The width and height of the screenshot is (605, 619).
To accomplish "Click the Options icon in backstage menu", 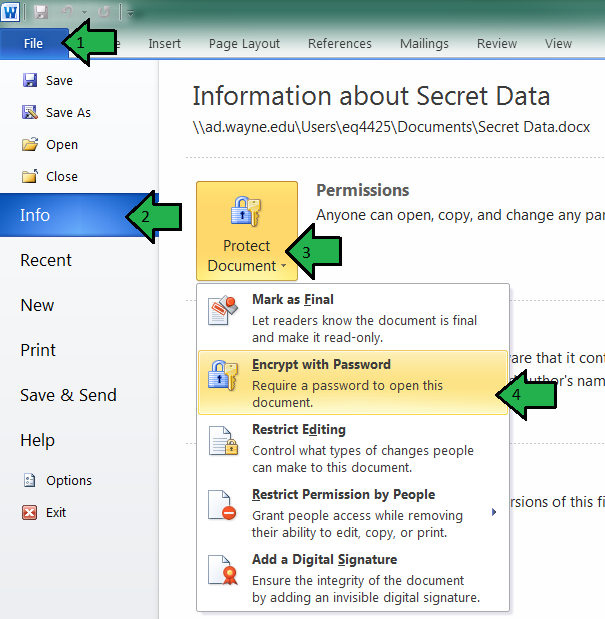I will (x=30, y=480).
